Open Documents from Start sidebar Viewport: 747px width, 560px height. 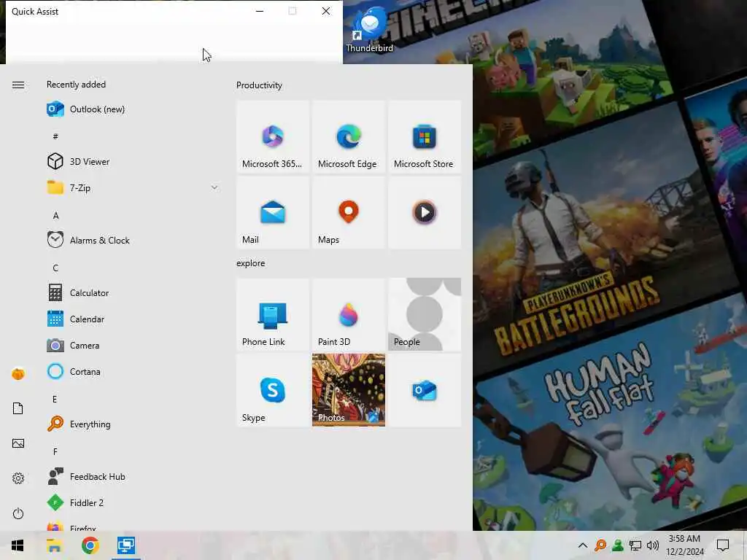[18, 408]
